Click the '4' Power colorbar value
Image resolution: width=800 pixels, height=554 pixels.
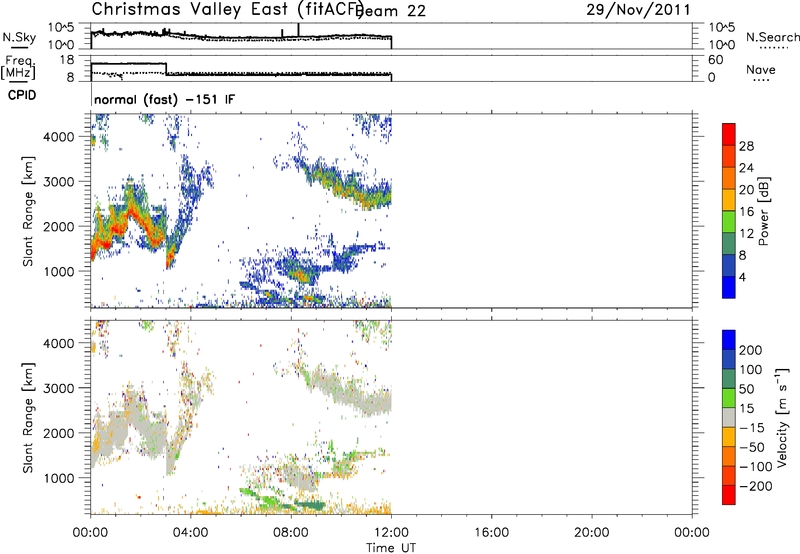coord(742,277)
